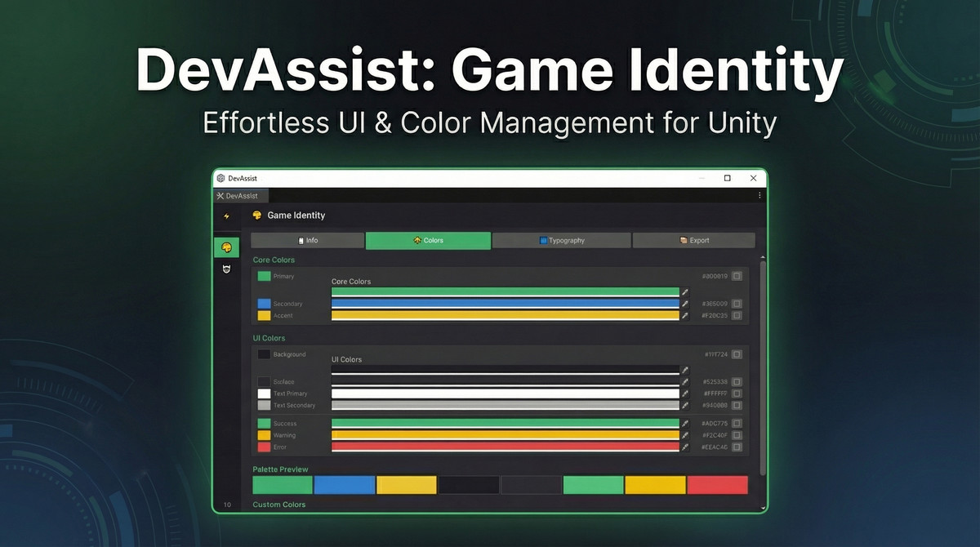The width and height of the screenshot is (980, 547).
Task: Open the kebab menu in DevAssist tab bar
Action: tap(759, 196)
